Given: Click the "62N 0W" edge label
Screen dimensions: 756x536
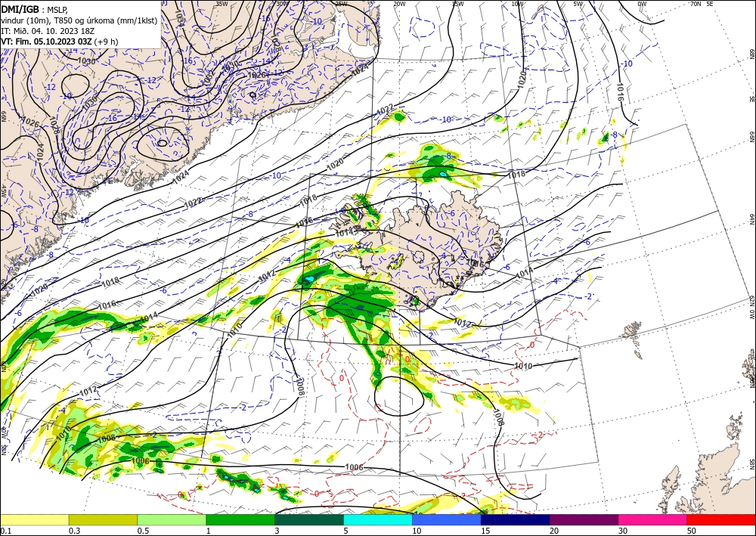Looking at the screenshot, I should coord(752,308).
